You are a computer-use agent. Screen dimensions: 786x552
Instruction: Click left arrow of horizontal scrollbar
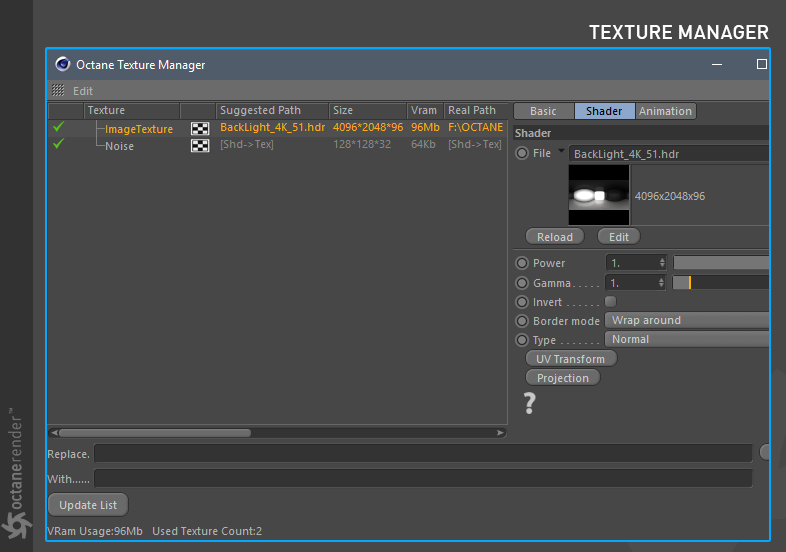54,433
